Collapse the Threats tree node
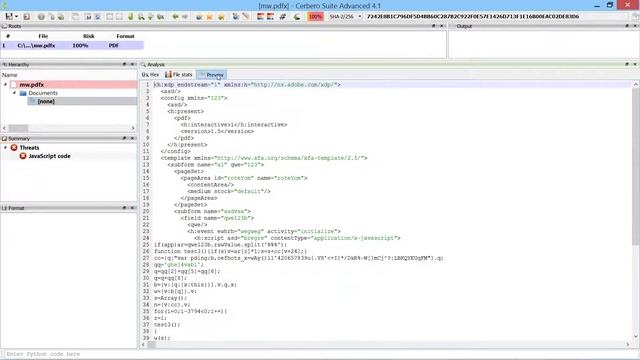 tap(5, 147)
